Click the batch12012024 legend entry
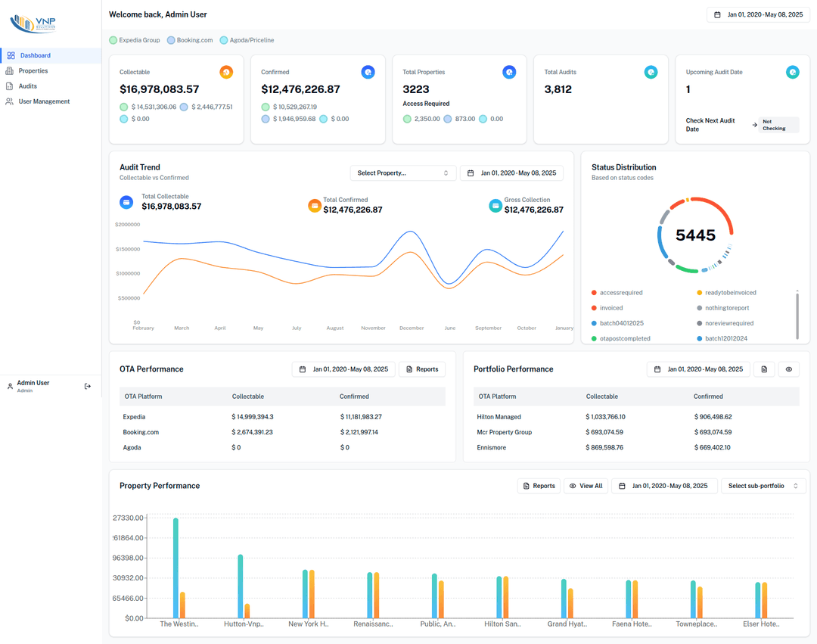This screenshot has width=817, height=644. tap(722, 339)
